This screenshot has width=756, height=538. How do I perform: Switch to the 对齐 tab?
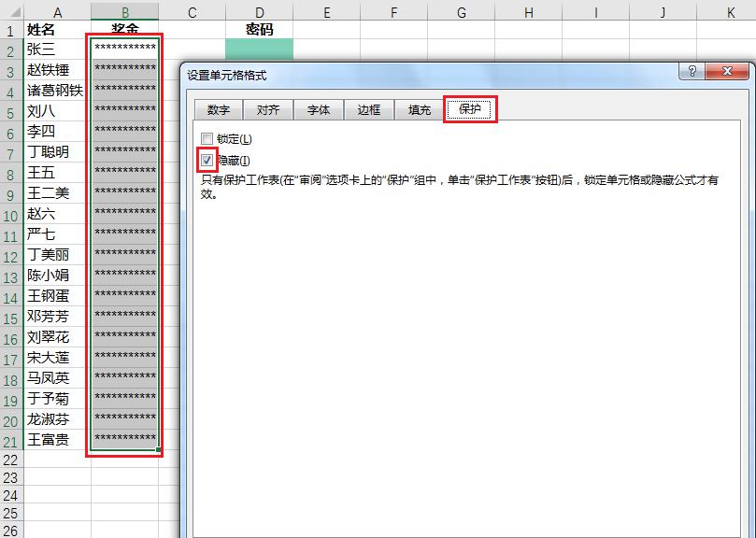click(x=268, y=110)
